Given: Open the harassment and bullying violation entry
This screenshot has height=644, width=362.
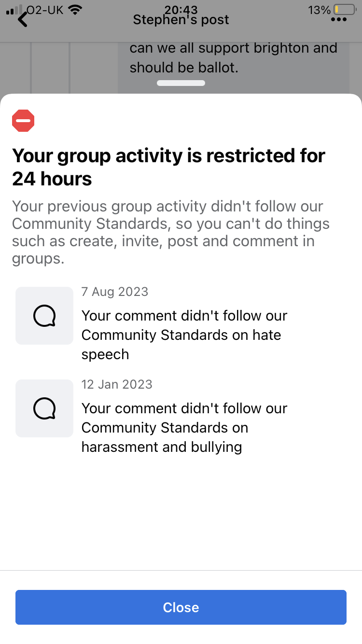Looking at the screenshot, I should tap(181, 416).
